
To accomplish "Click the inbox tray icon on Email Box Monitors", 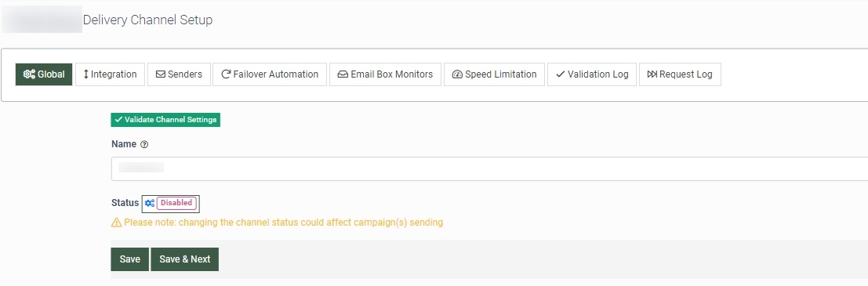I will click(x=343, y=74).
